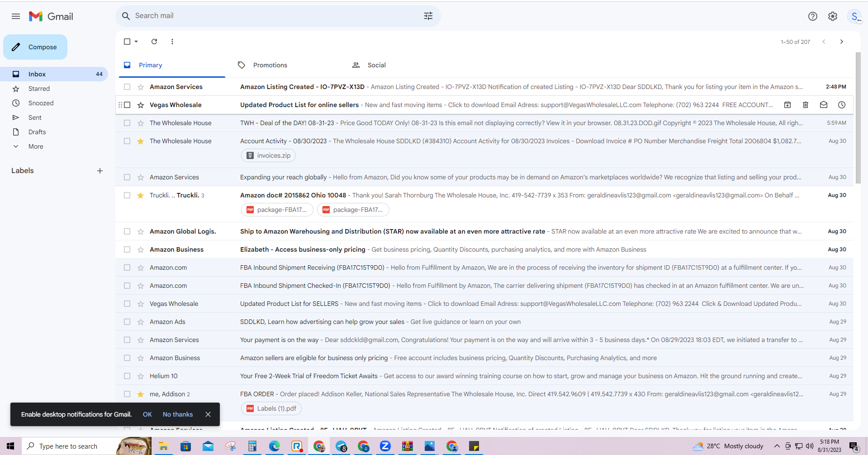Open the Updated Product List for SELLERS email
Image resolution: width=868 pixels, height=455 pixels.
pyautogui.click(x=484, y=304)
